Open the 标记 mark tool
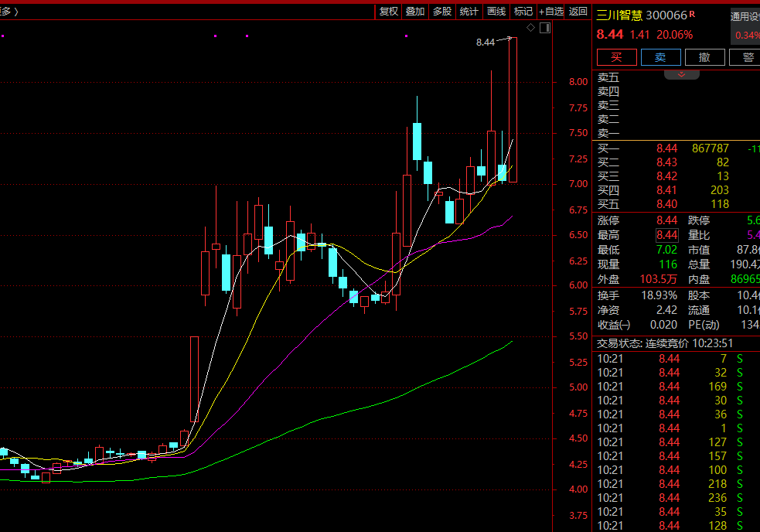Image resolution: width=760 pixels, height=532 pixels. 523,11
